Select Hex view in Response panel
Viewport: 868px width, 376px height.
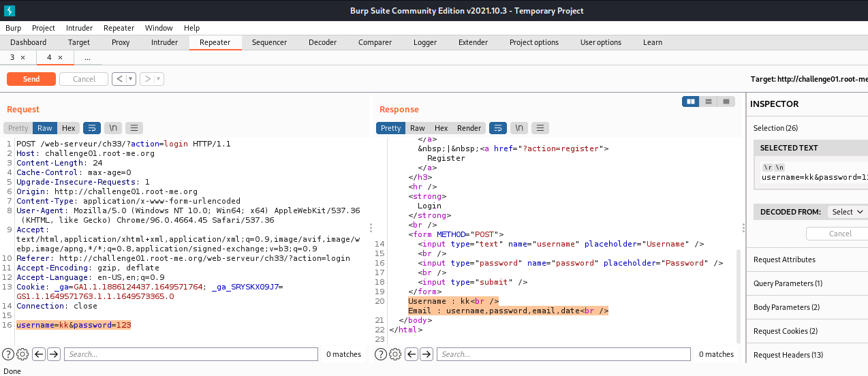[441, 128]
